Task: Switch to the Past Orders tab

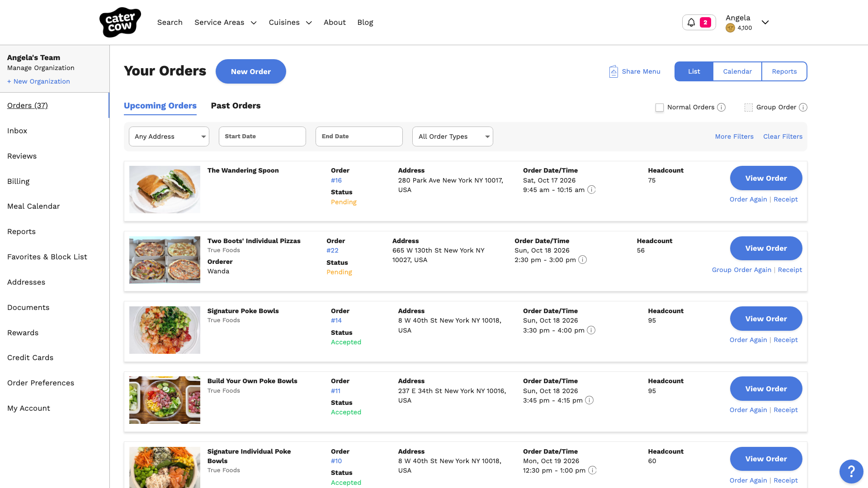Action: [236, 106]
